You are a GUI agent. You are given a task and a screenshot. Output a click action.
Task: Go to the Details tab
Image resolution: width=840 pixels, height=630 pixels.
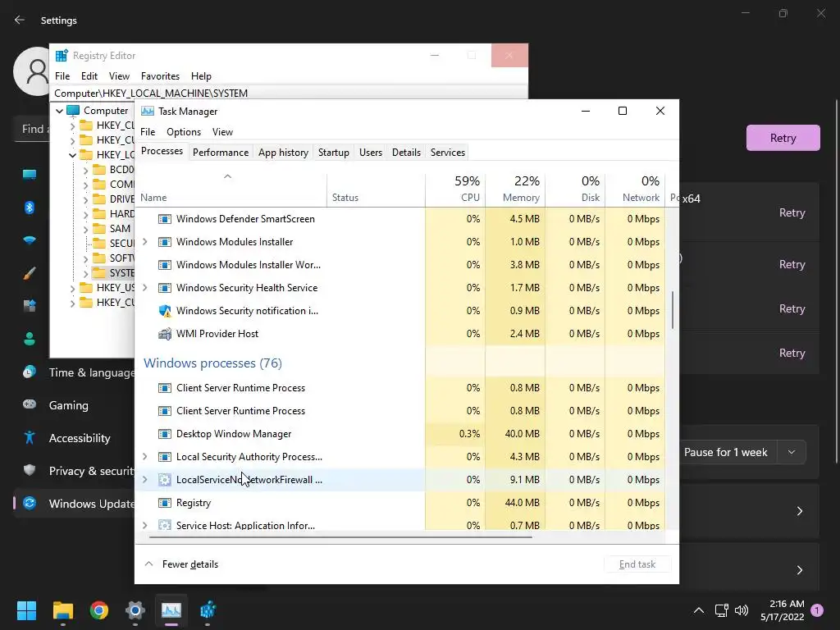coord(407,152)
